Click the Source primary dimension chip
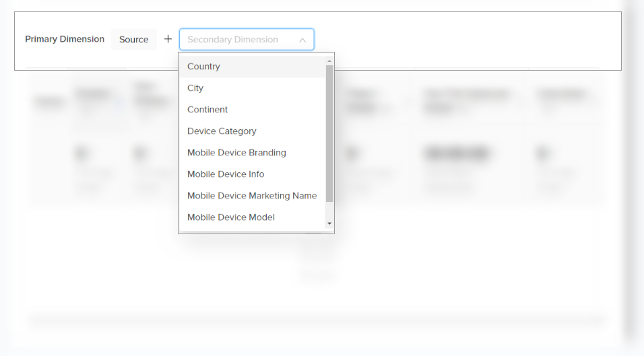Screen dimensions: 644x356 point(133,40)
